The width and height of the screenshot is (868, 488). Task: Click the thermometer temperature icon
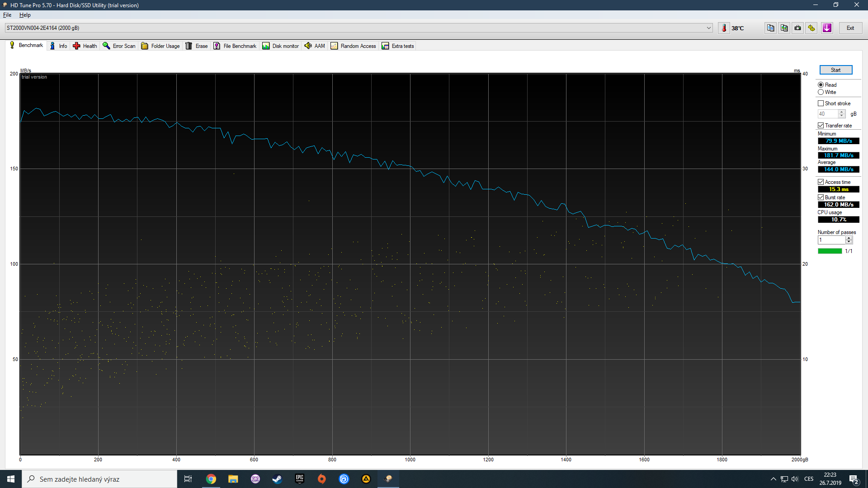(x=724, y=28)
